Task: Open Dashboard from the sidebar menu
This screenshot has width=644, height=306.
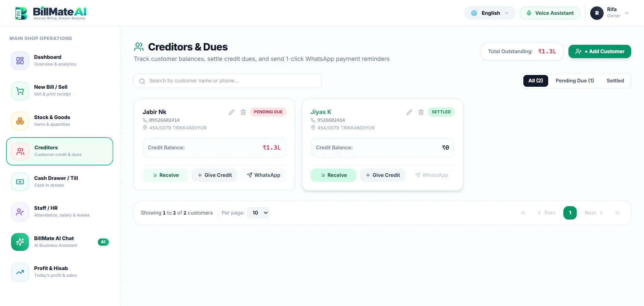Action: pos(60,61)
